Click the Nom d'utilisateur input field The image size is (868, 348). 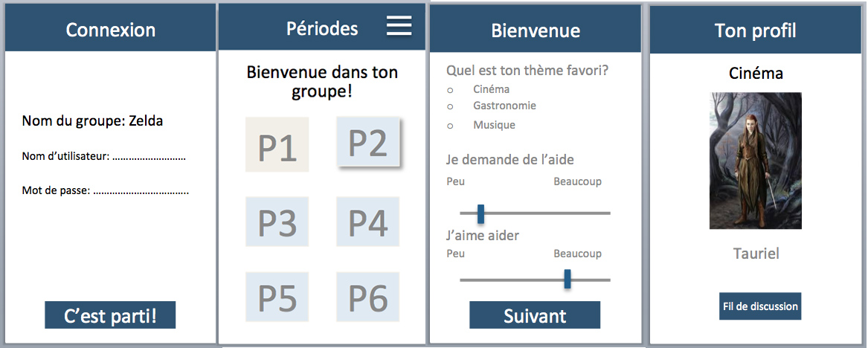149,157
